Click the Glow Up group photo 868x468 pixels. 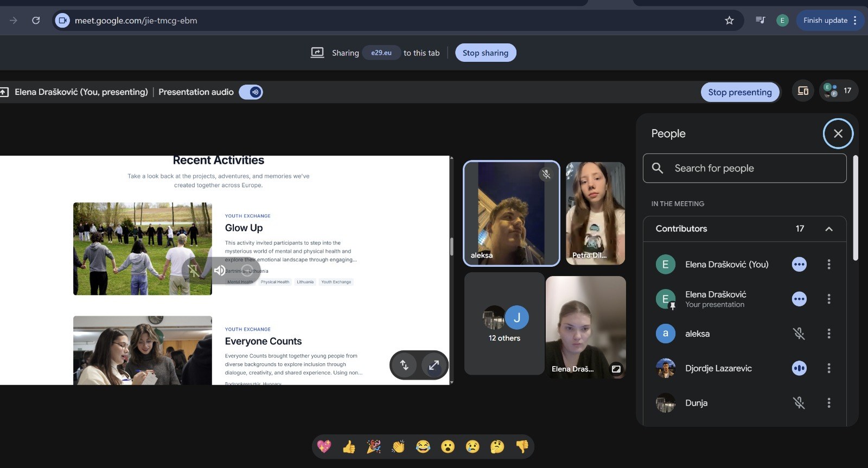coord(143,249)
